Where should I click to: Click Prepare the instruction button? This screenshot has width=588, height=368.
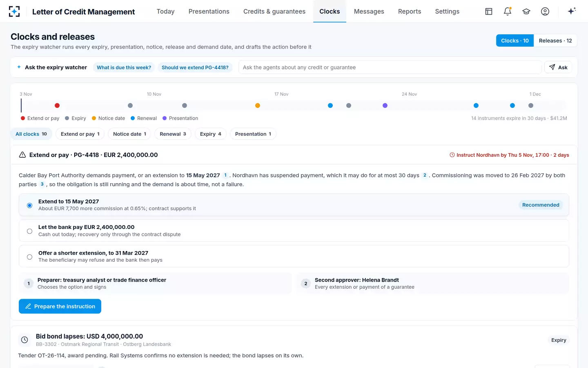click(60, 306)
